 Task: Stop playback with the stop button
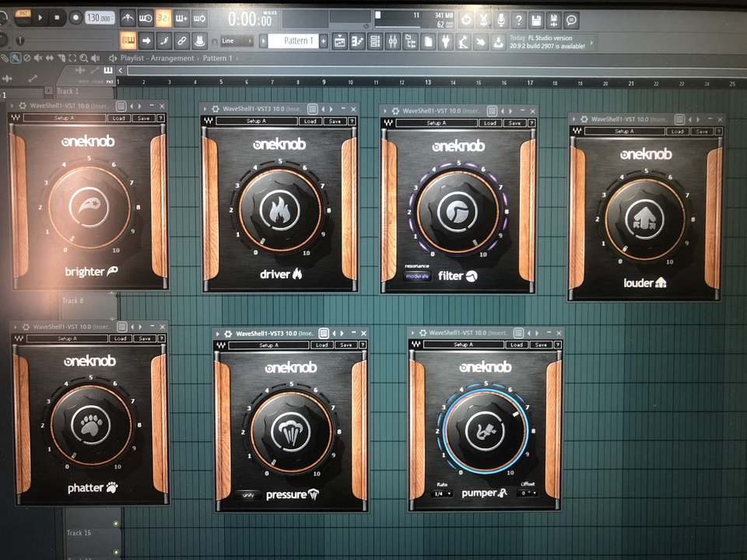coord(57,18)
